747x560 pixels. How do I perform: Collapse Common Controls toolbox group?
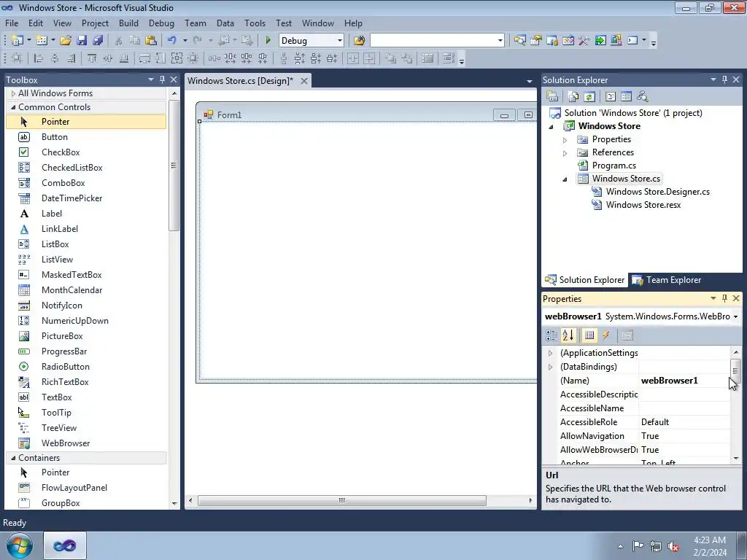click(x=13, y=107)
